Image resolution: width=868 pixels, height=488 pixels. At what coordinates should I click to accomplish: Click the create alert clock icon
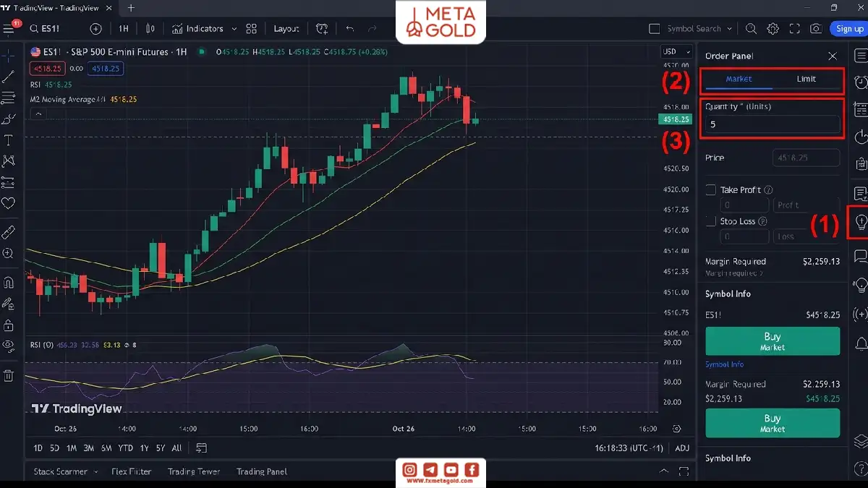322,29
